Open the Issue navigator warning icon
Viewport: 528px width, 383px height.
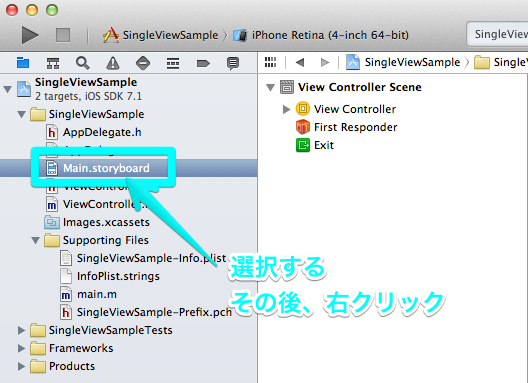pos(113,63)
